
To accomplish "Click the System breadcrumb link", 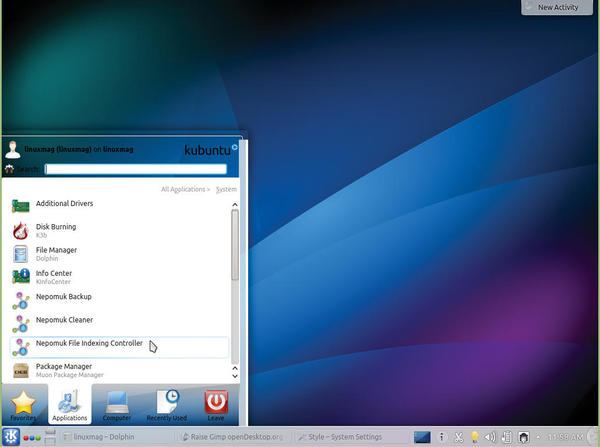I will click(x=226, y=189).
